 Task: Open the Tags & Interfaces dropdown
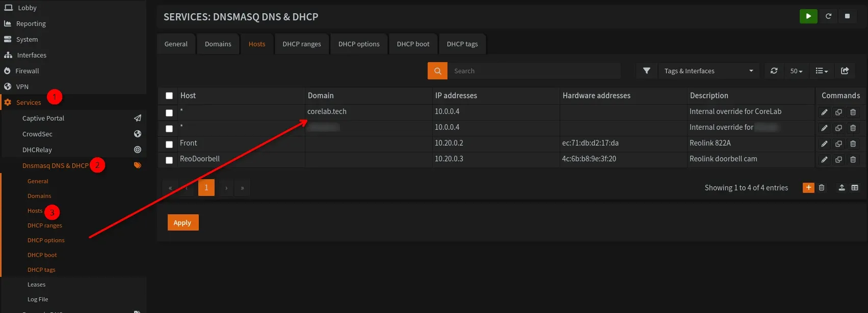click(x=708, y=71)
